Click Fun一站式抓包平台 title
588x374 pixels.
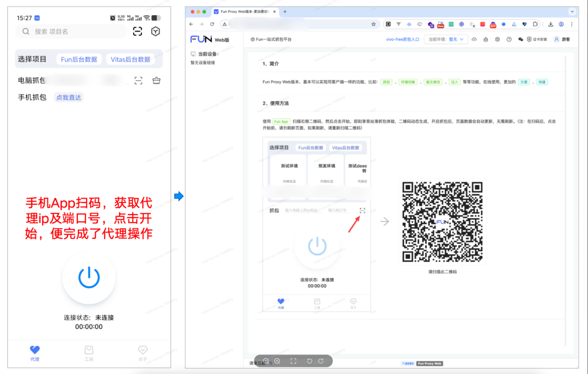click(x=271, y=39)
